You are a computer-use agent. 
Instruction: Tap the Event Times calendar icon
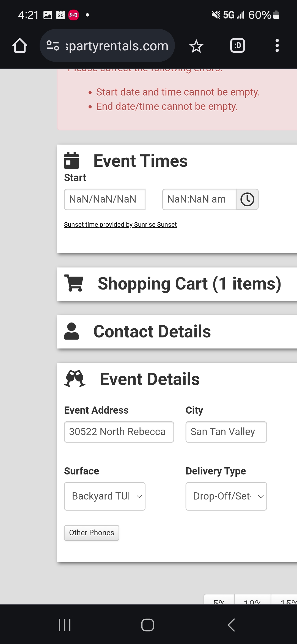[71, 160]
